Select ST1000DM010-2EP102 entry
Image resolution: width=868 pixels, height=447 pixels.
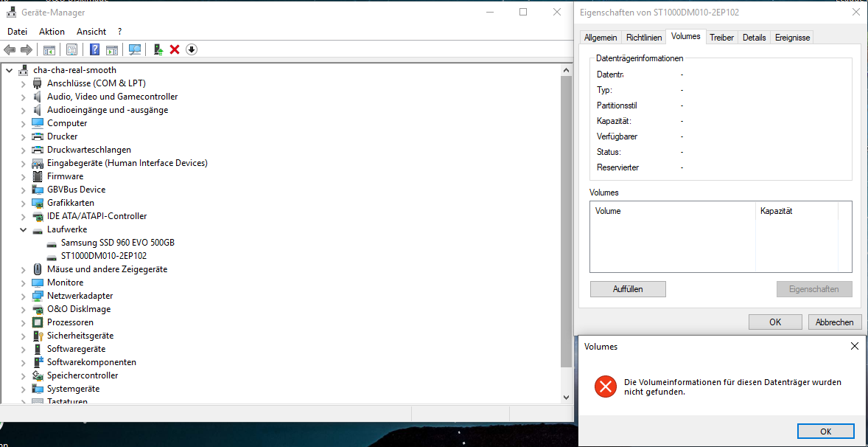[103, 256]
